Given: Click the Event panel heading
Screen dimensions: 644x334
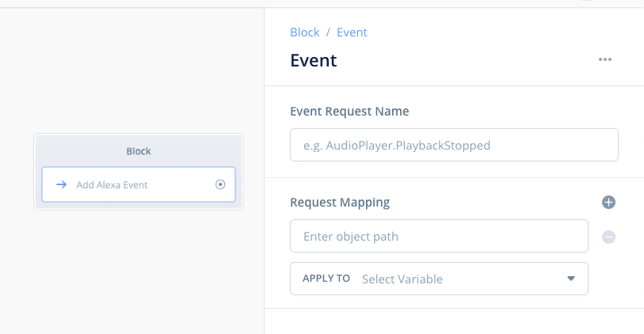Looking at the screenshot, I should 314,60.
